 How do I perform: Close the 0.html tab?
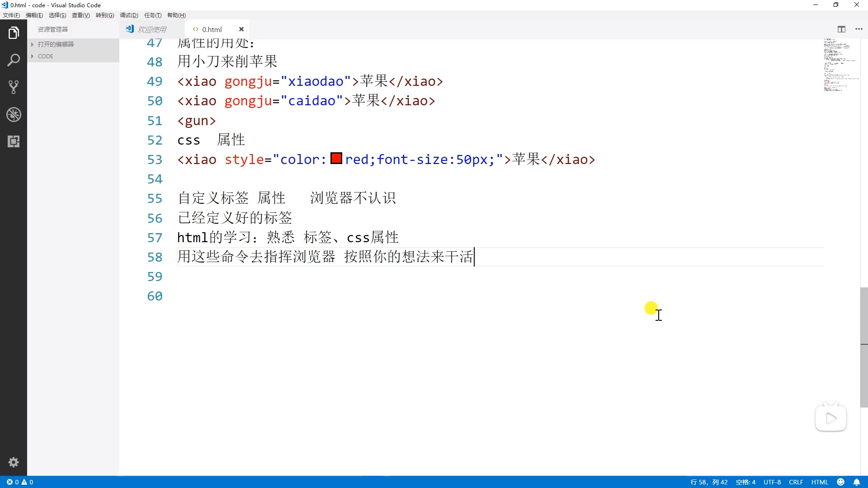point(241,29)
